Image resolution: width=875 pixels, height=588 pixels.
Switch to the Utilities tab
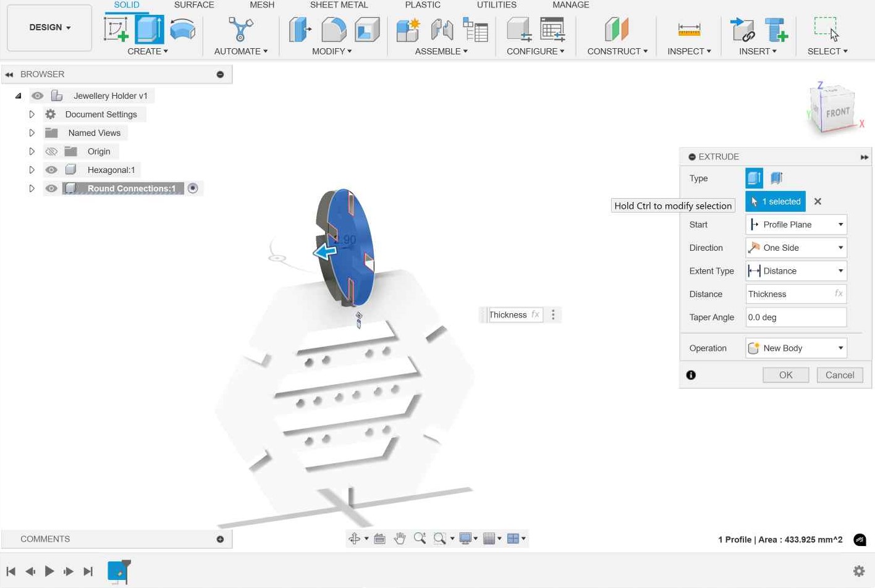[496, 5]
